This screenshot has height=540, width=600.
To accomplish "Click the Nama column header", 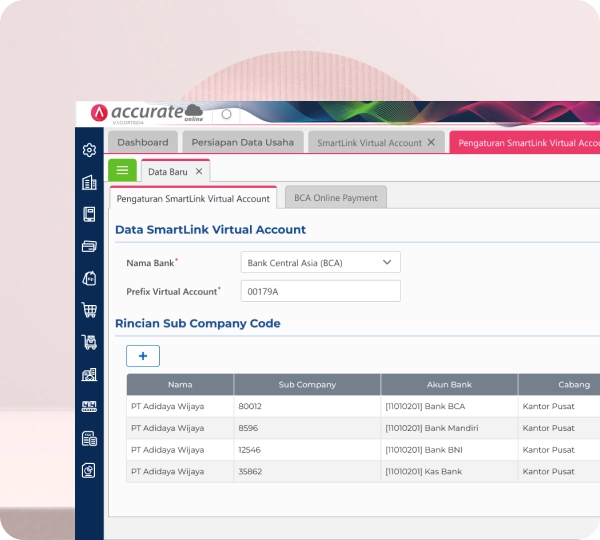I will [x=180, y=385].
